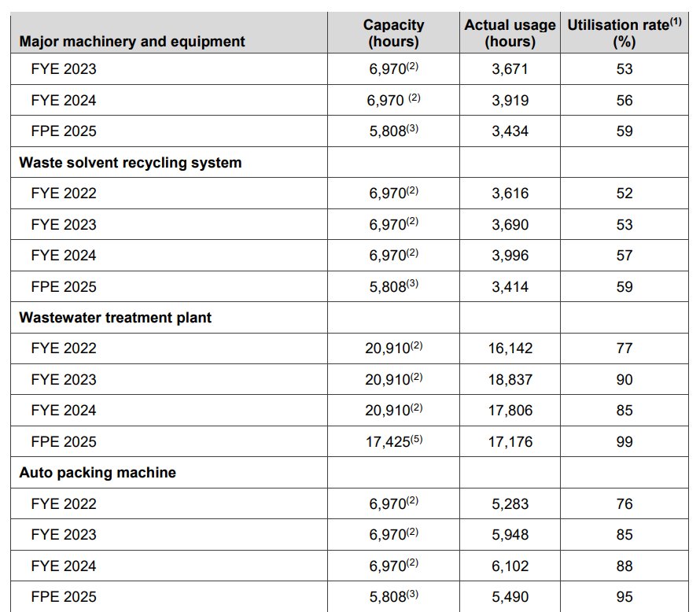Click the "Major machinery and equipment" column header
The image size is (700, 612).
(x=132, y=41)
